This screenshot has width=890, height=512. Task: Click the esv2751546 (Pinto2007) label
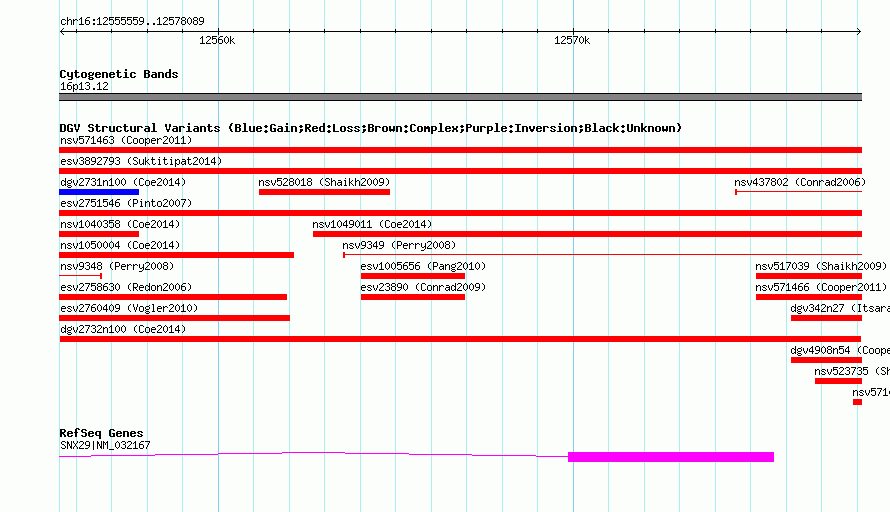[126, 203]
